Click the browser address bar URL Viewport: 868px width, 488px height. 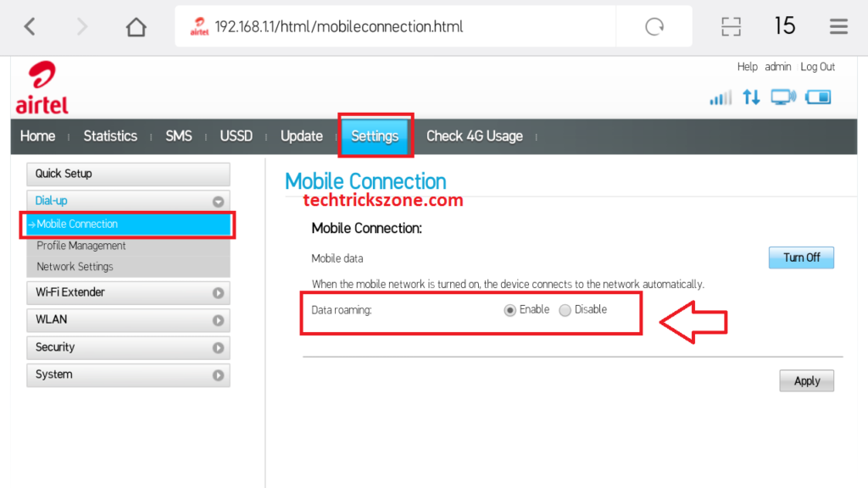[x=339, y=27]
